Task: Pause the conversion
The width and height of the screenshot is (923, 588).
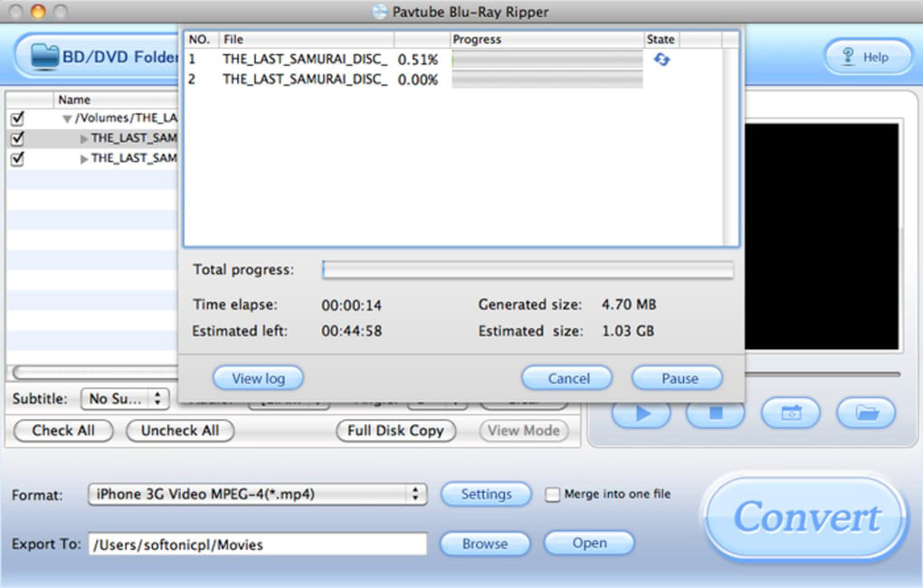Action: tap(678, 378)
